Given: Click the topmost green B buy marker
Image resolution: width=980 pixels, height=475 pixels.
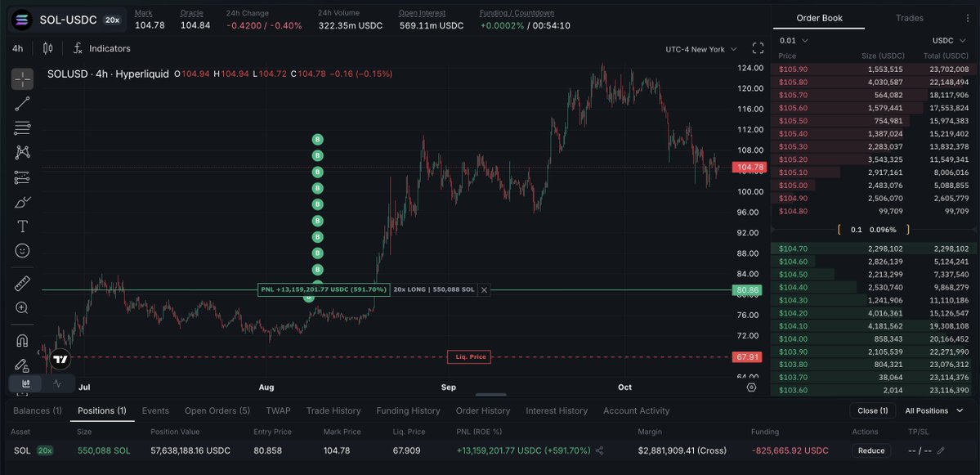Looking at the screenshot, I should [317, 139].
